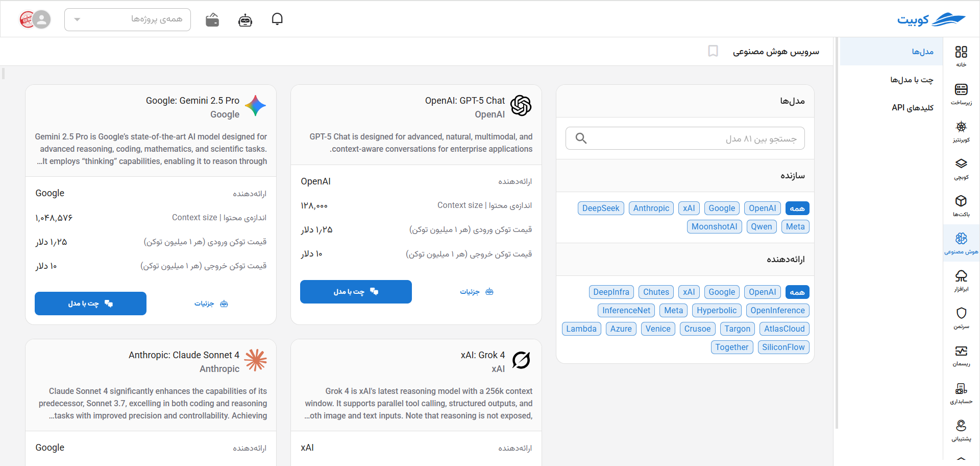Click the AI robot assistant icon in header
980x466 pixels.
(245, 20)
